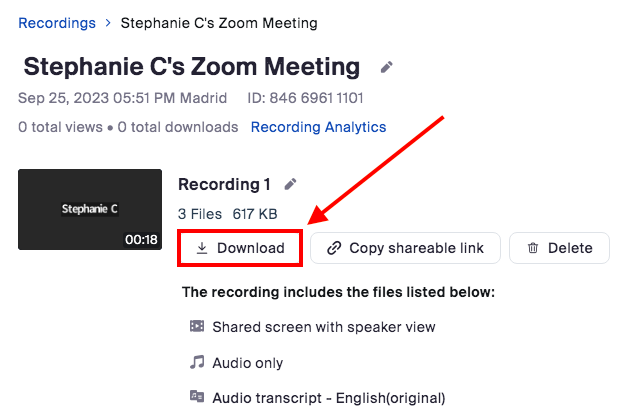621x420 pixels.
Task: Open Recording Analytics
Action: coord(318,127)
